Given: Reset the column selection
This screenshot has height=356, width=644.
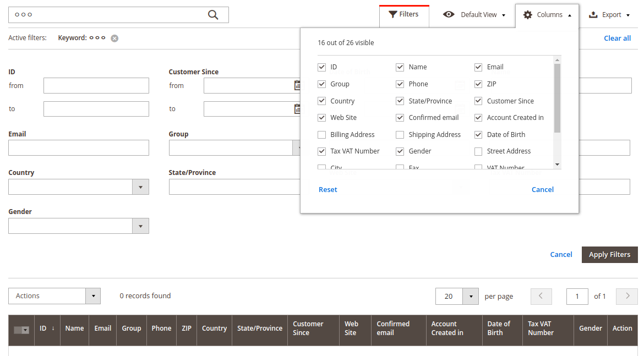Looking at the screenshot, I should tap(328, 190).
